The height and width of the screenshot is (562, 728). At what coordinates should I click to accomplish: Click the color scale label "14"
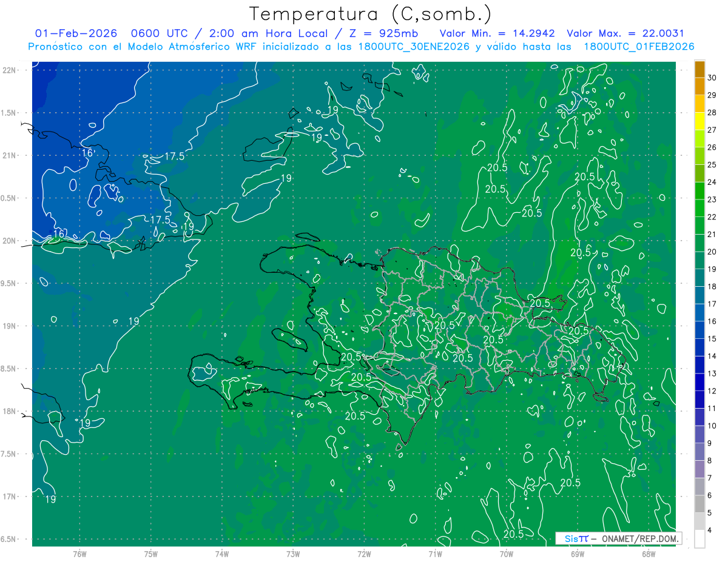tap(712, 356)
